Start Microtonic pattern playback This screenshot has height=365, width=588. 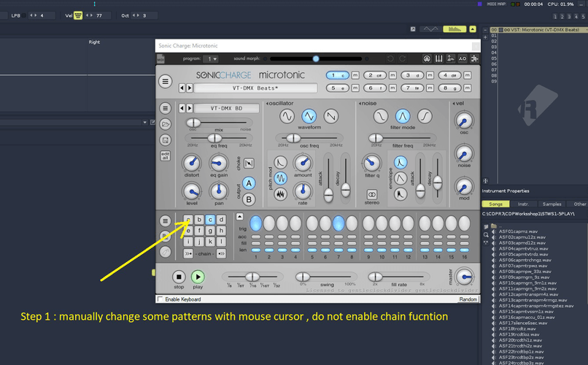[x=198, y=277]
